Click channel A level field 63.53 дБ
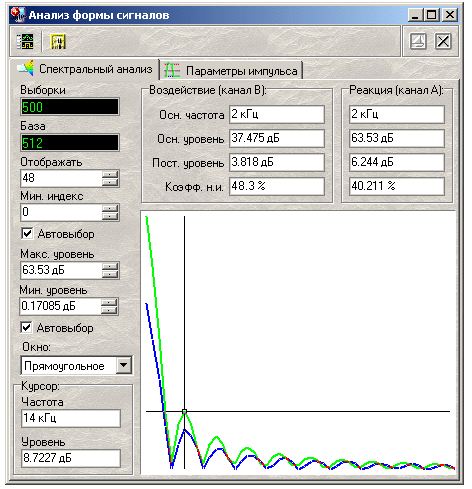The image size is (472, 489). click(397, 138)
